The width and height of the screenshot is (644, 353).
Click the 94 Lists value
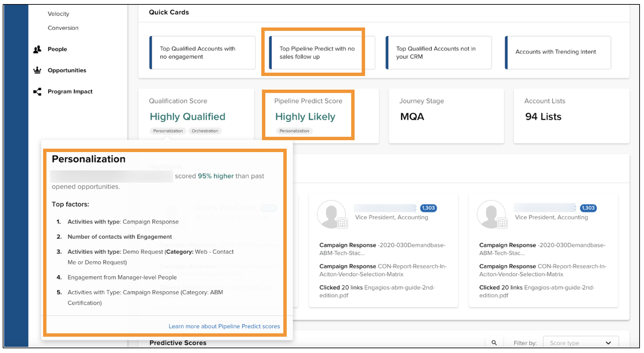[543, 117]
